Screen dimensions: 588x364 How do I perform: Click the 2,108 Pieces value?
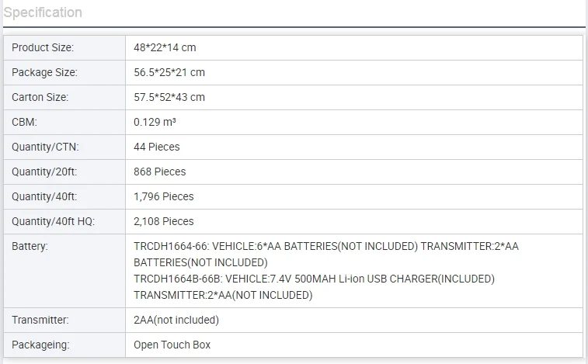pyautogui.click(x=164, y=221)
